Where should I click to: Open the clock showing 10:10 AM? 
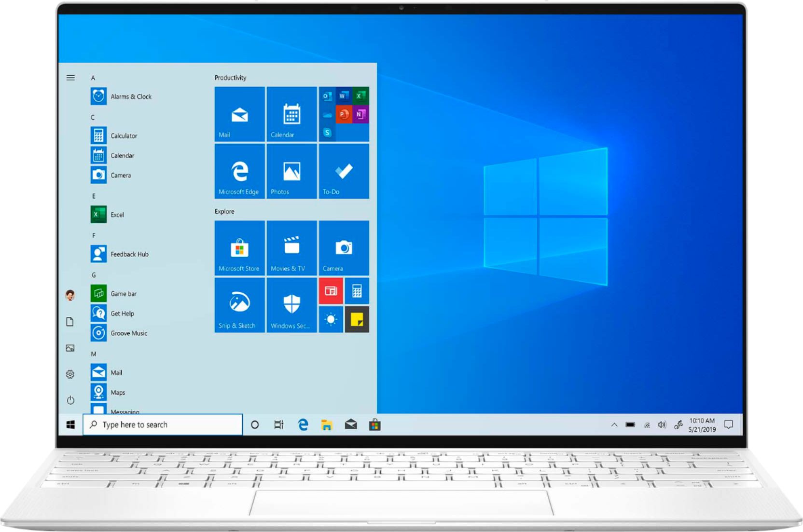[702, 425]
